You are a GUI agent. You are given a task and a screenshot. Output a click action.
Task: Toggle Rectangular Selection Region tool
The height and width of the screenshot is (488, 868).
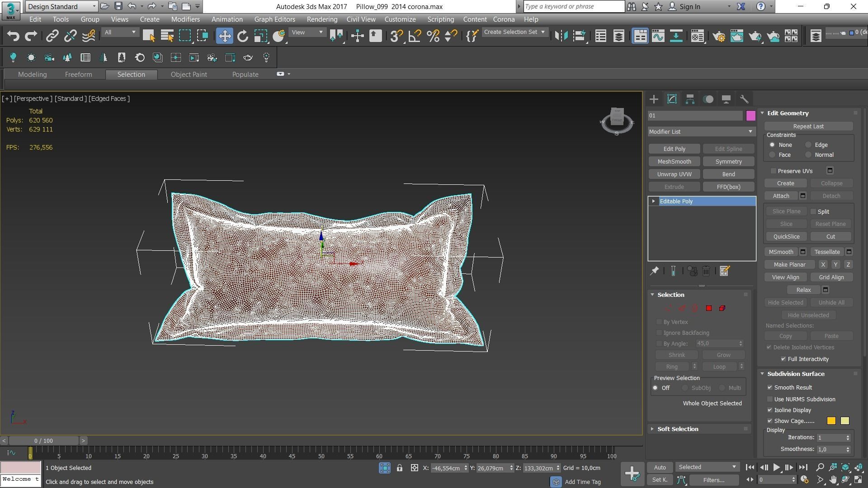(185, 36)
